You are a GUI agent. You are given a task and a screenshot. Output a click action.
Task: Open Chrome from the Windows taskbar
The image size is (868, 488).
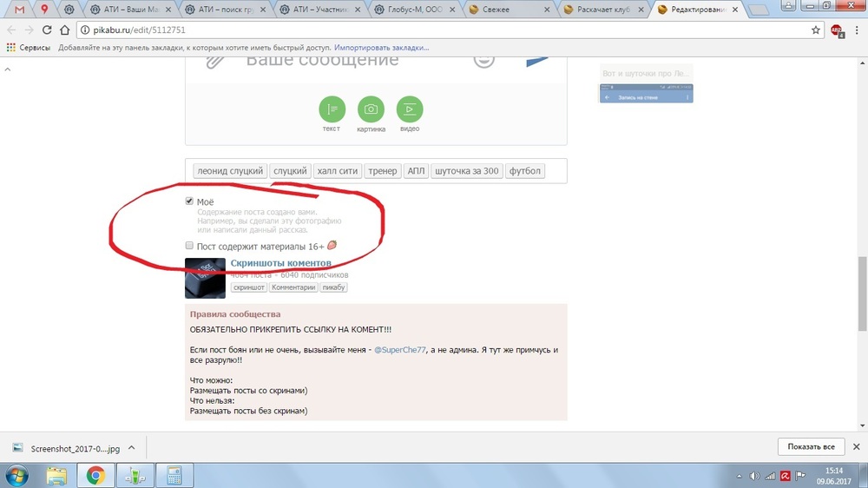[95, 475]
